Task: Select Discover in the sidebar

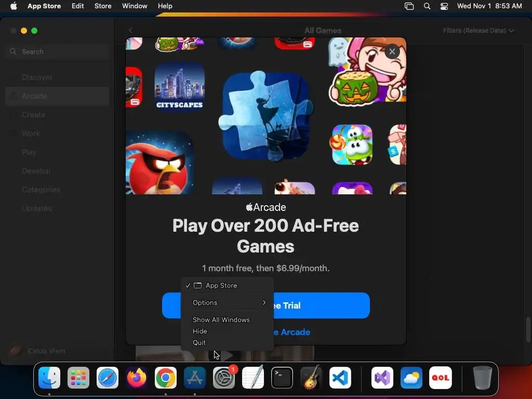Action: [57, 77]
